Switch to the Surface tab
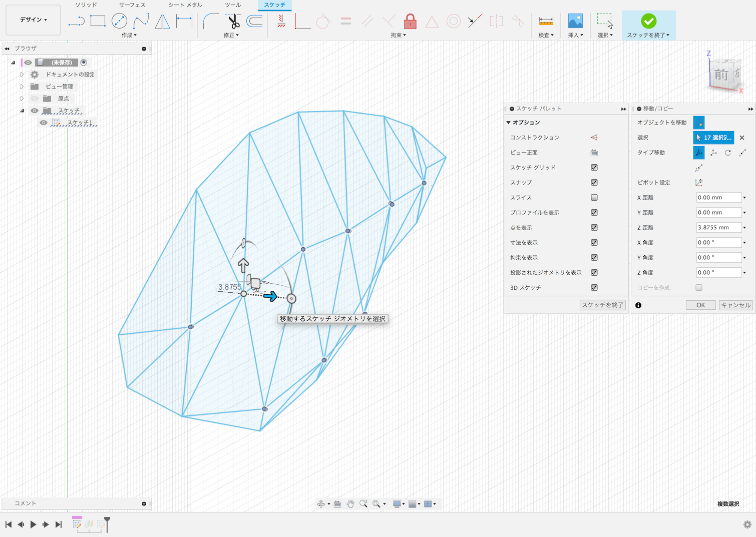 click(132, 5)
